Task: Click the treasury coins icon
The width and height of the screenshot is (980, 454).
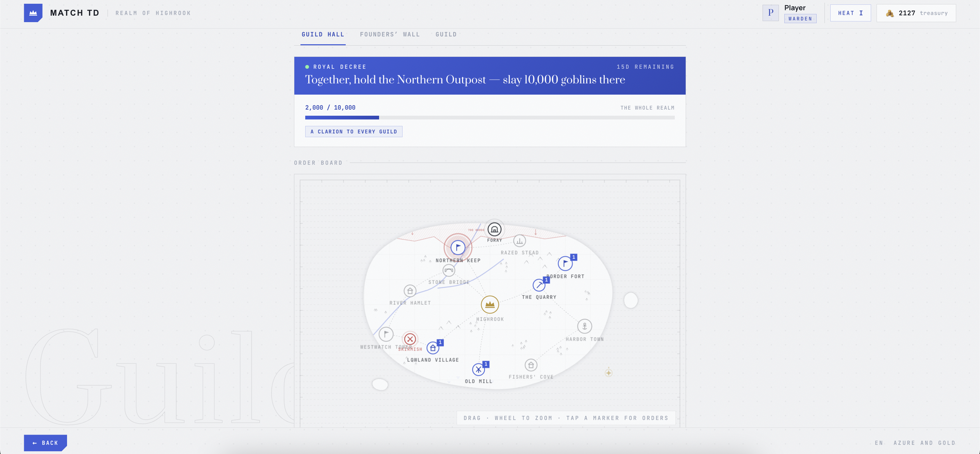Action: click(889, 13)
